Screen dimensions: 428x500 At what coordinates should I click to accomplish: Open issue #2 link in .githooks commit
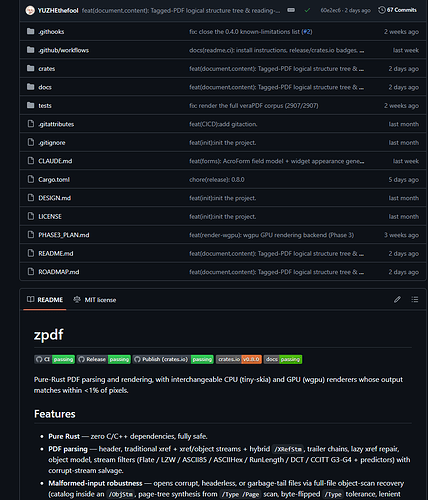click(307, 32)
